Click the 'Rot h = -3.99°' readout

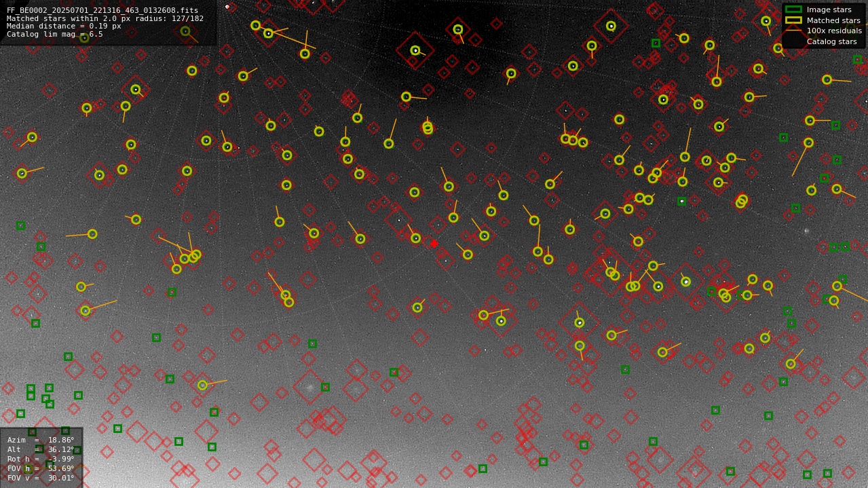click(41, 459)
